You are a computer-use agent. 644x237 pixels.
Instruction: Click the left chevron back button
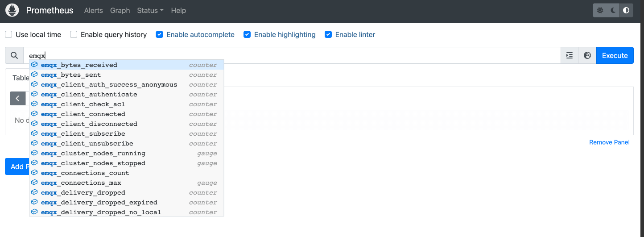tap(17, 99)
